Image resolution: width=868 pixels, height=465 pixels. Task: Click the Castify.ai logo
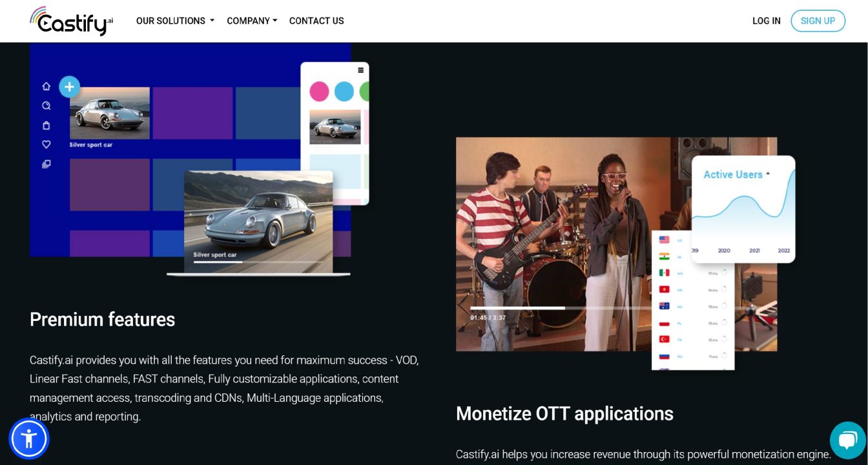pyautogui.click(x=71, y=21)
